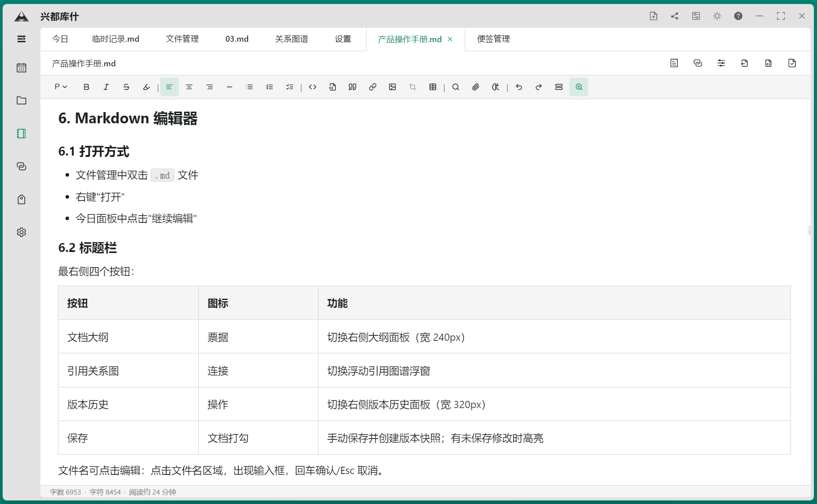Click the 阅读约 24 分钟 status text

coord(153,492)
